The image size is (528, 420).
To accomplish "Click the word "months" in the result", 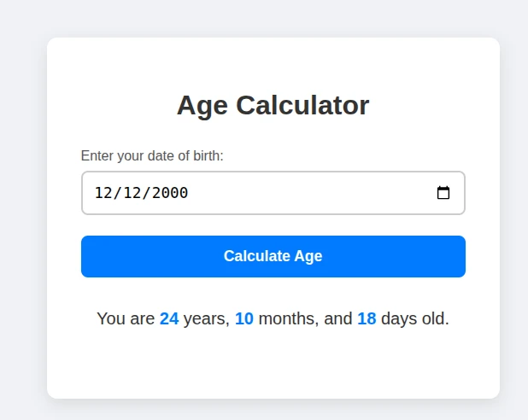I will point(288,318).
